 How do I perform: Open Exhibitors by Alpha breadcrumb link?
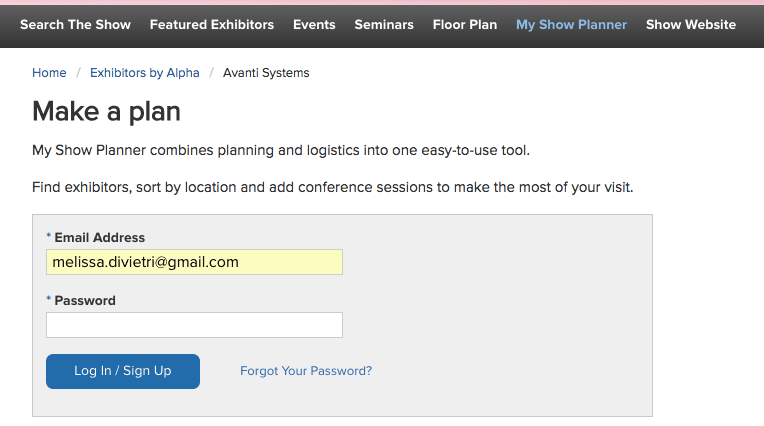coord(144,73)
